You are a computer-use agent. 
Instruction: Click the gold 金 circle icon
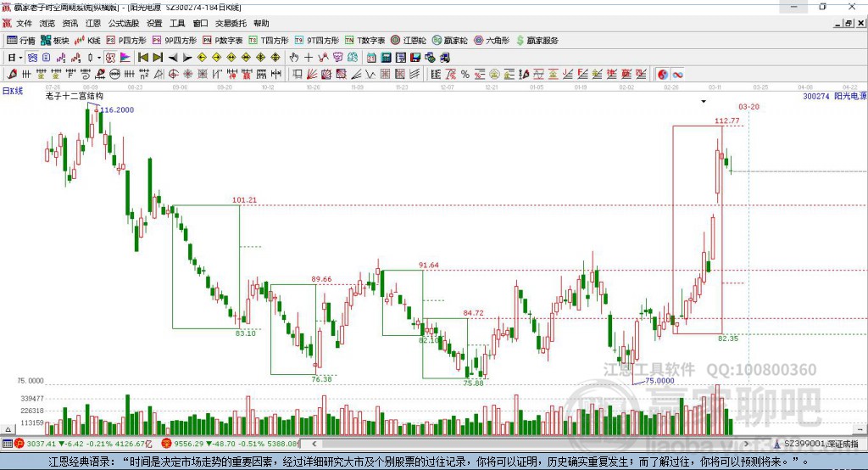[494, 75]
